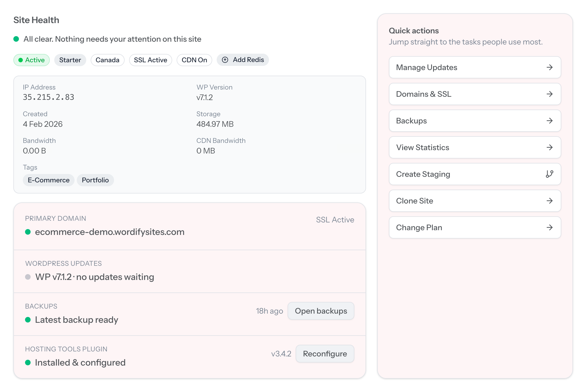Click the arrow icon beside Clone Site
This screenshot has height=392, width=578.
pos(549,201)
